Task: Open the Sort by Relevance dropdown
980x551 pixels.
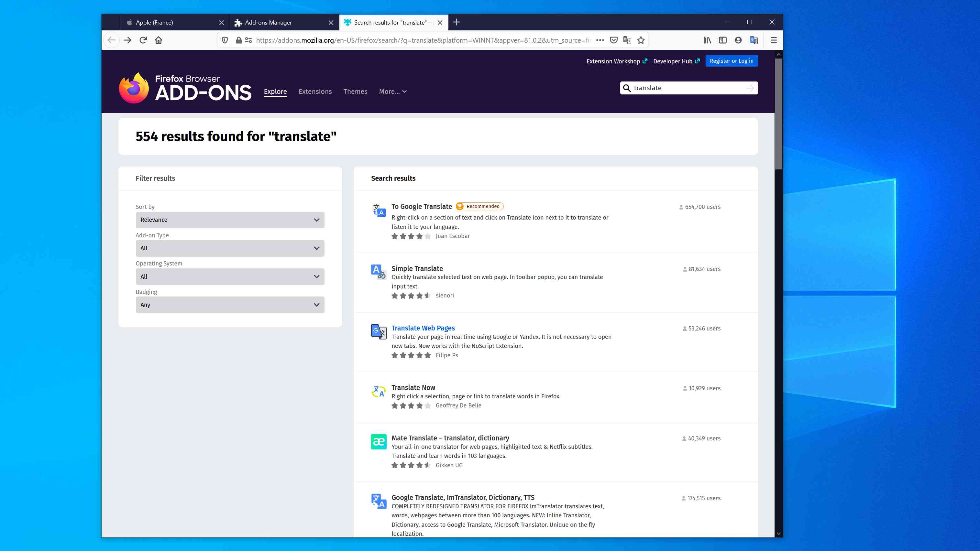Action: click(x=230, y=220)
